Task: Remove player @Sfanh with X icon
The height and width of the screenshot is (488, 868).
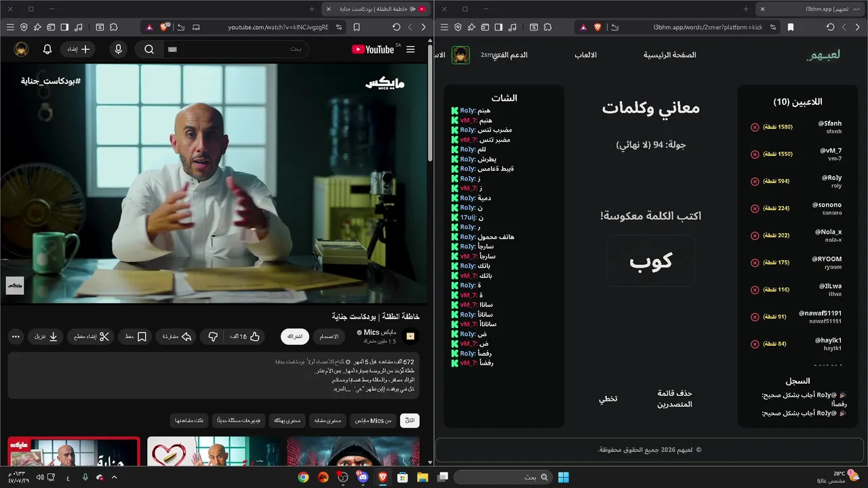Action: pyautogui.click(x=755, y=127)
